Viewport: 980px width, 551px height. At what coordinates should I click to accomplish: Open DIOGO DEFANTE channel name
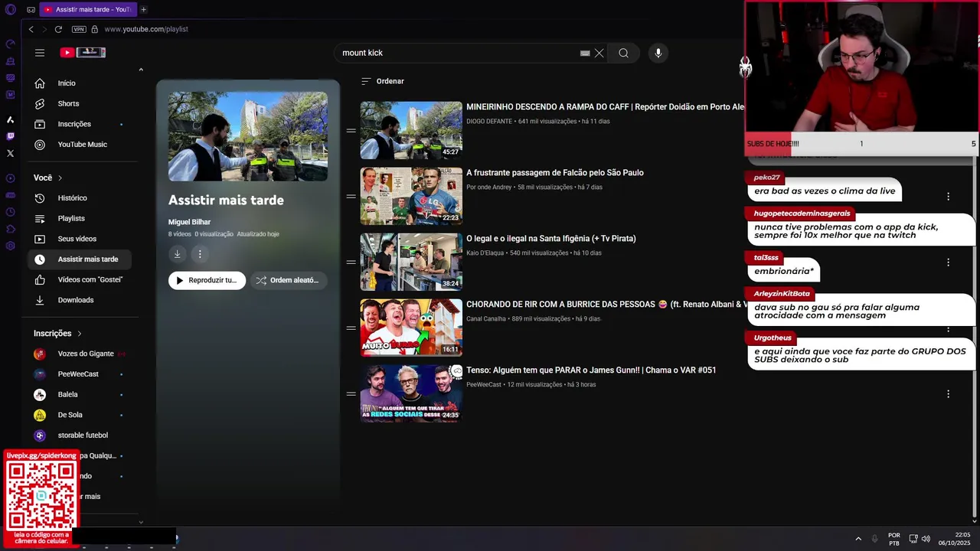489,122
